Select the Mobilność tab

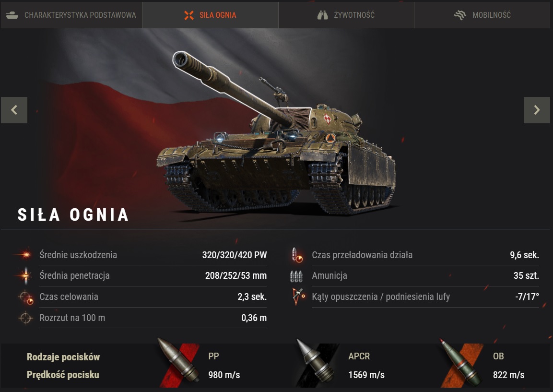click(x=482, y=15)
